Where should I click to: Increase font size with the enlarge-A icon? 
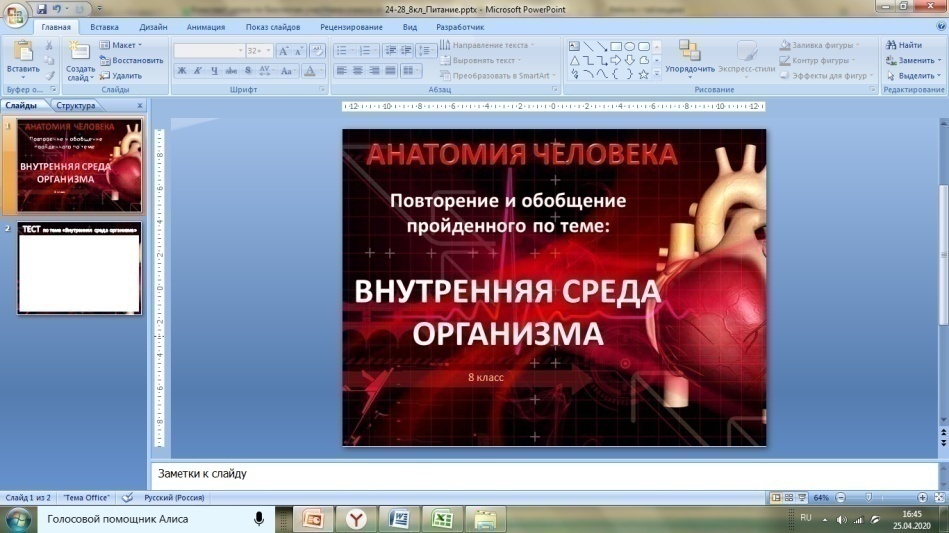point(284,51)
